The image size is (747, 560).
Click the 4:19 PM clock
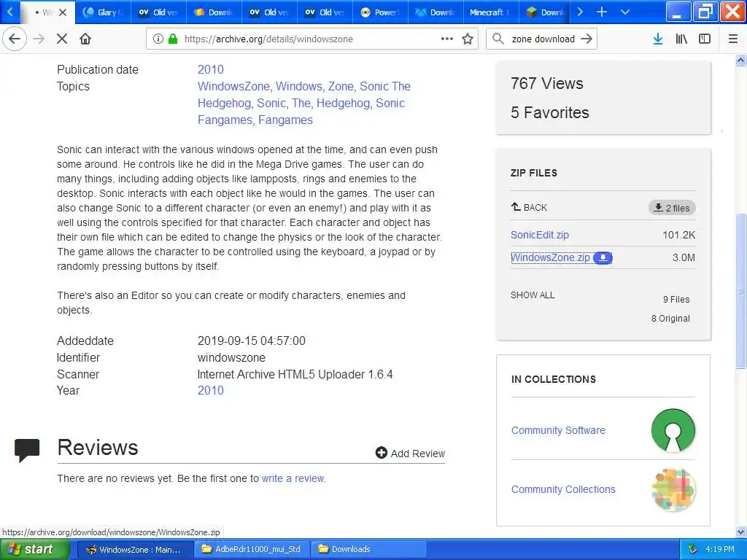[x=720, y=550]
